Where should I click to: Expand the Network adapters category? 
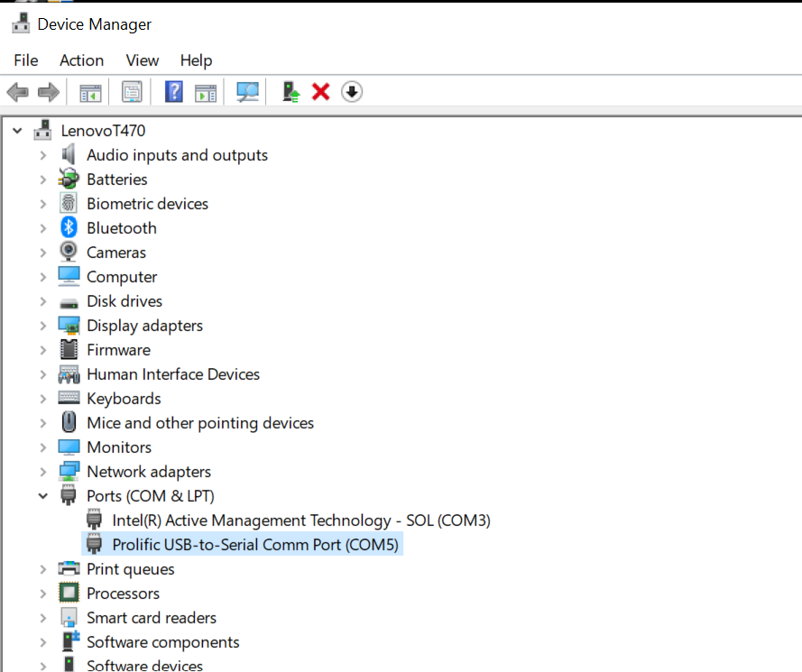click(42, 472)
